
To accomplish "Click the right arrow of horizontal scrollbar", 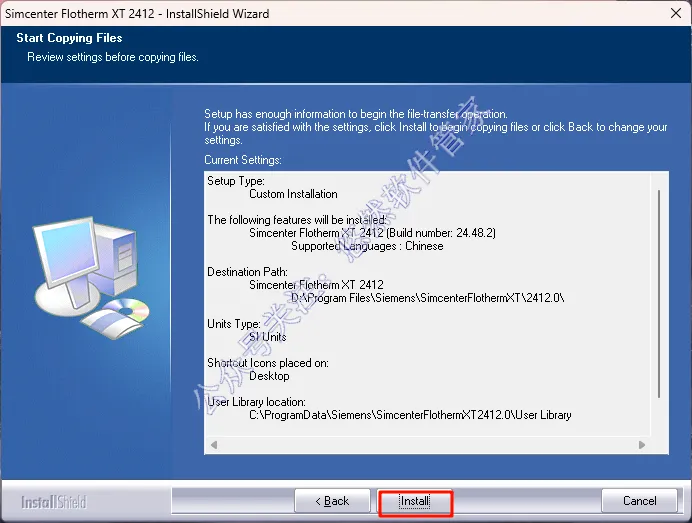I will tap(642, 445).
